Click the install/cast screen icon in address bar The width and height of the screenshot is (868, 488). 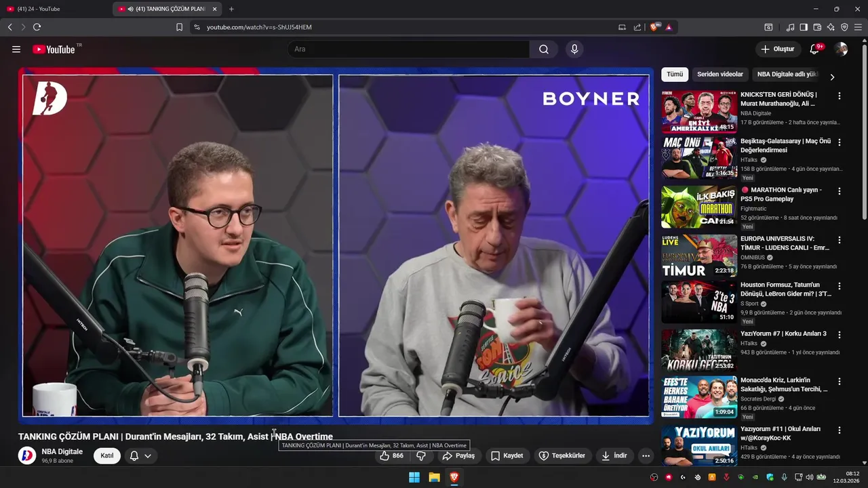click(622, 27)
